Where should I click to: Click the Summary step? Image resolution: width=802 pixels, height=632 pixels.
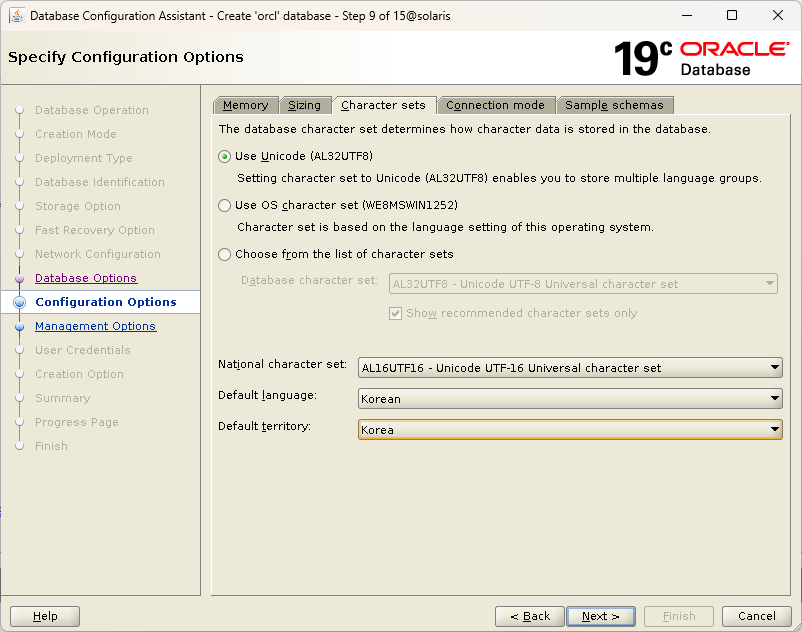pyautogui.click(x=62, y=398)
